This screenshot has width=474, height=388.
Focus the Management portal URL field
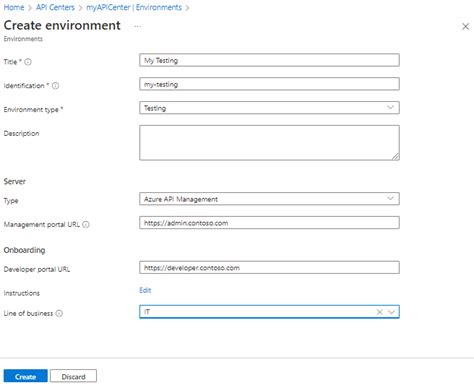click(269, 223)
